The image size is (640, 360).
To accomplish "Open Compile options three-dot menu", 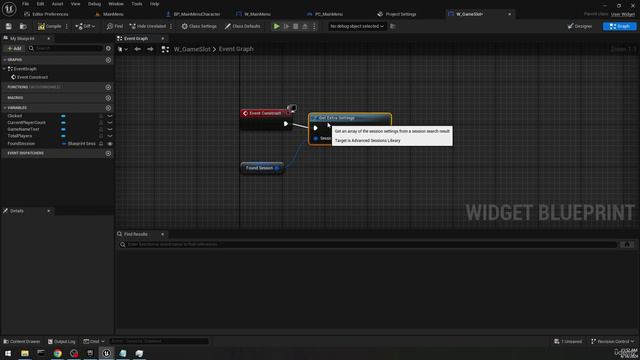I will (x=67, y=26).
